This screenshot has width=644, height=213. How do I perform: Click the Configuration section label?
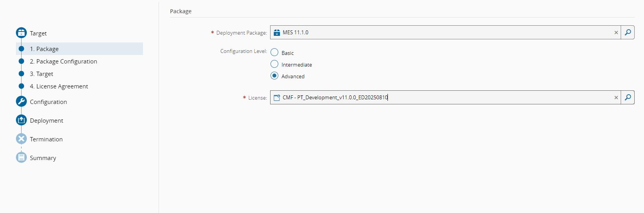[x=49, y=102]
